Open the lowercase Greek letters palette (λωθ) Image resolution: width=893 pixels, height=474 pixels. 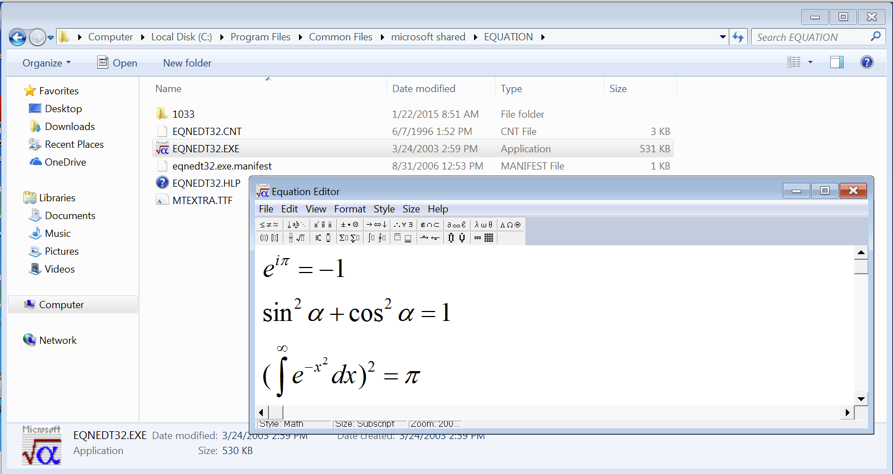(484, 224)
